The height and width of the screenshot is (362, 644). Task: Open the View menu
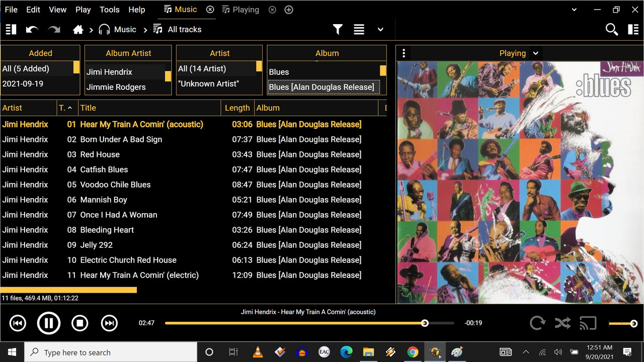tap(57, 10)
